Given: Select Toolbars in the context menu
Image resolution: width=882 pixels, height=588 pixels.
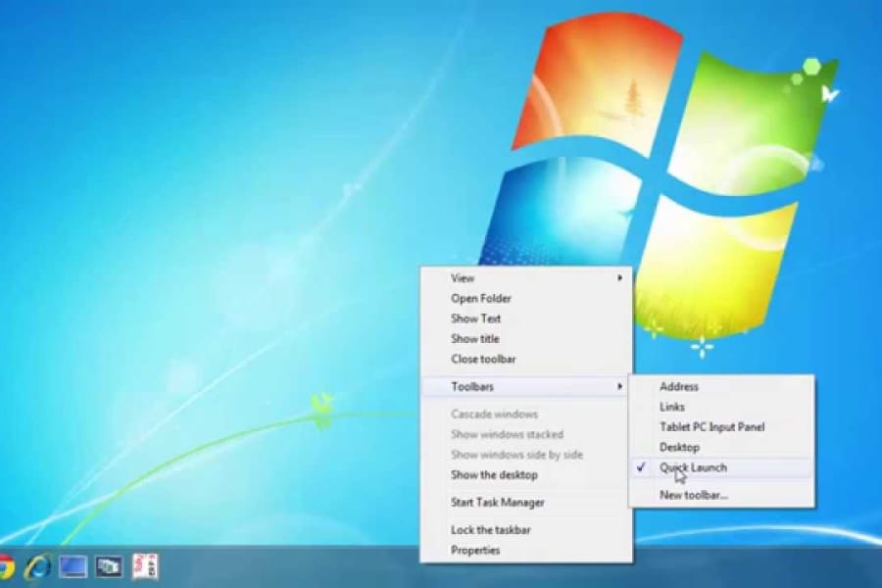Looking at the screenshot, I should 526,386.
